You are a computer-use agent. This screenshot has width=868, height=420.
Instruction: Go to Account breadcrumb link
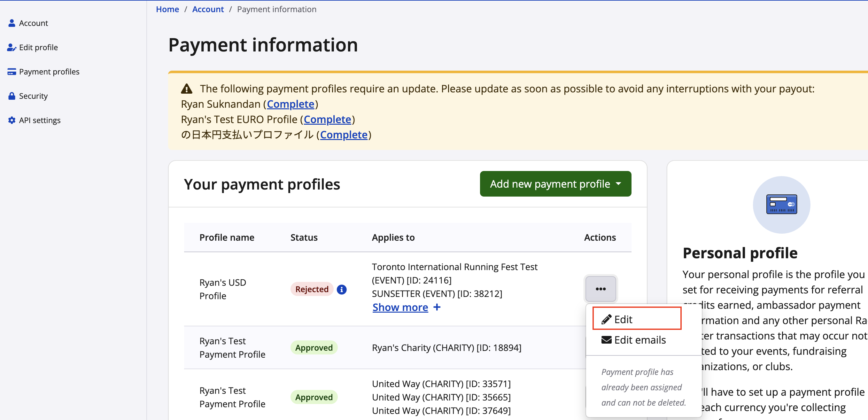point(208,9)
